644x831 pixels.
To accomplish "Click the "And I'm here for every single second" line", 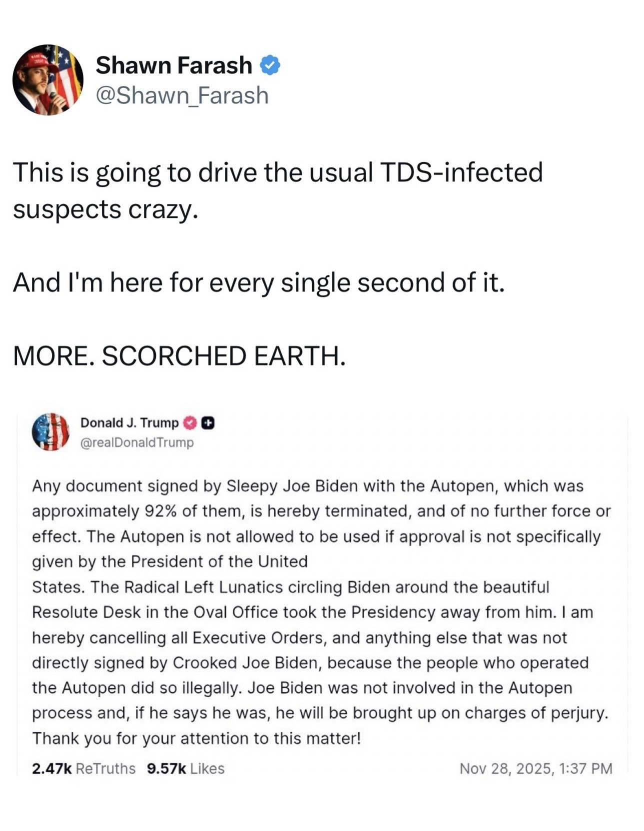I will point(259,282).
